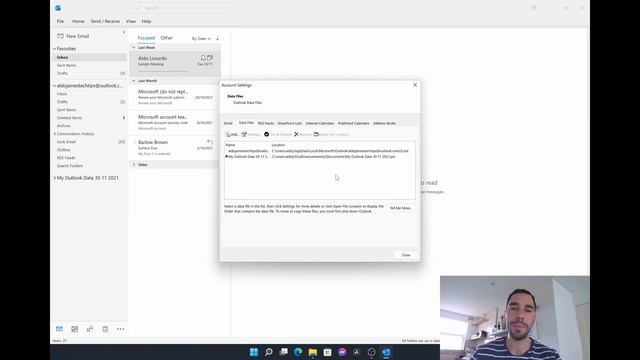Open Tasks view in the navigation bar
The width and height of the screenshot is (640, 360).
pyautogui.click(x=105, y=329)
